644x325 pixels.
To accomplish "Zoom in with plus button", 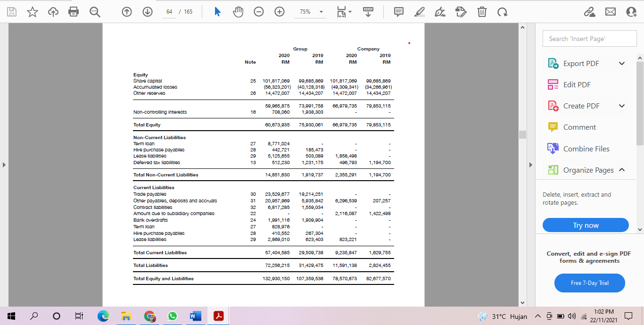I will (x=280, y=12).
